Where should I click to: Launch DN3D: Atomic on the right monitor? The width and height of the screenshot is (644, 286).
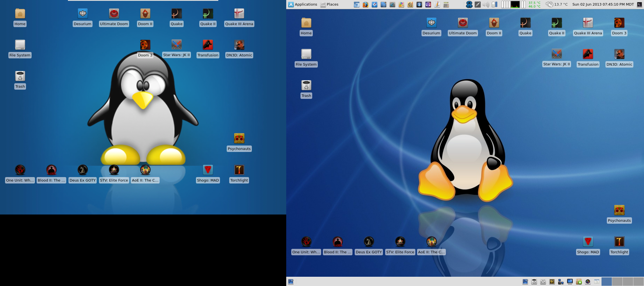(x=619, y=58)
